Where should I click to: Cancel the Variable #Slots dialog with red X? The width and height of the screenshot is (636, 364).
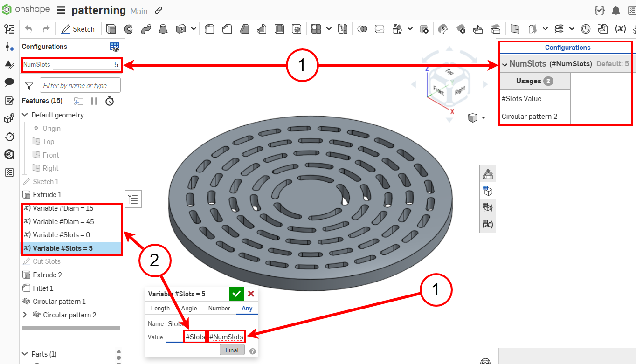pos(251,294)
